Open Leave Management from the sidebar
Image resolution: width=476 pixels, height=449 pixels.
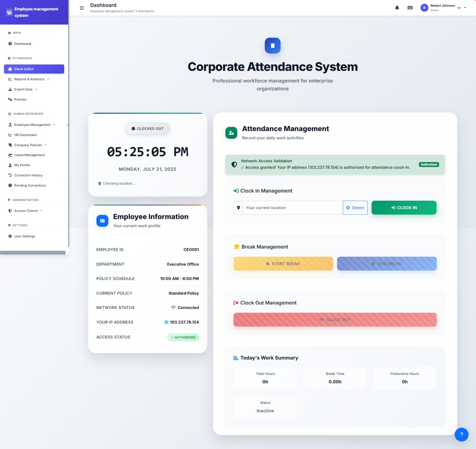(x=29, y=155)
